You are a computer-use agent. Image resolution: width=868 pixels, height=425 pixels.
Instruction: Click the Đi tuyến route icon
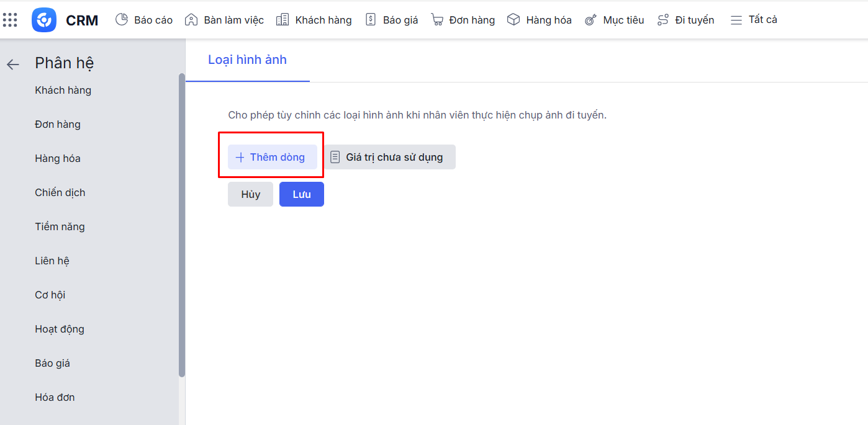[663, 20]
